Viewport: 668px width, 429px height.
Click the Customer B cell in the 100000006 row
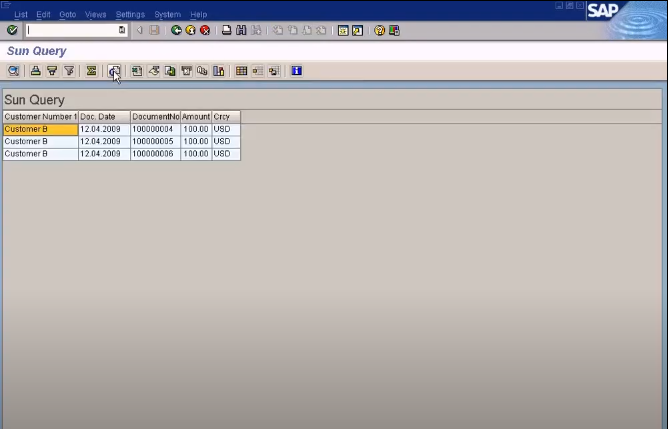40,154
